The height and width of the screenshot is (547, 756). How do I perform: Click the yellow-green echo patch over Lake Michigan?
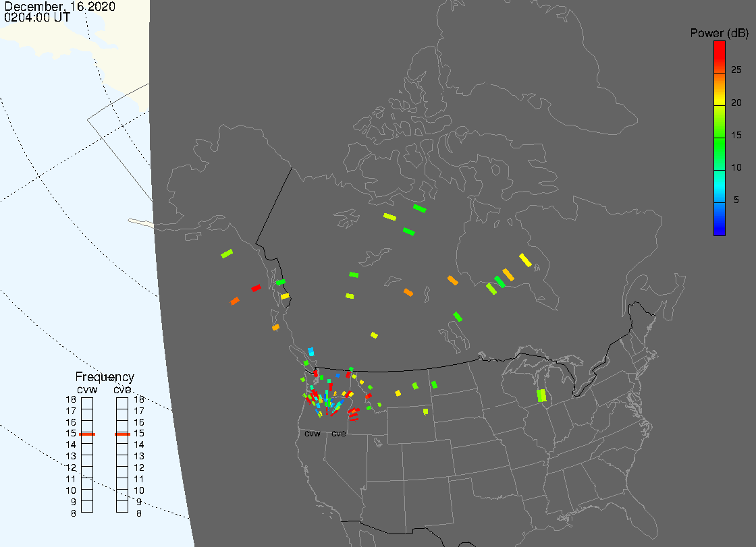(542, 396)
